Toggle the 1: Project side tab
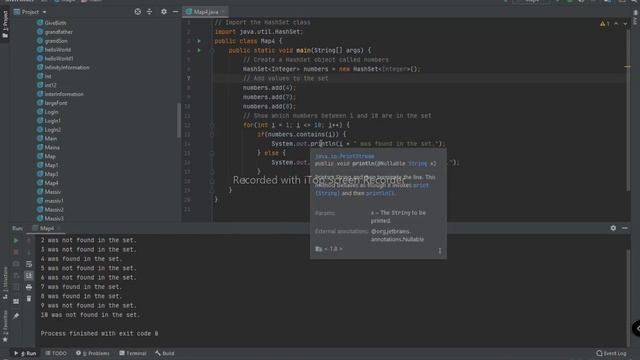Image resolution: width=640 pixels, height=360 pixels. [x=5, y=24]
